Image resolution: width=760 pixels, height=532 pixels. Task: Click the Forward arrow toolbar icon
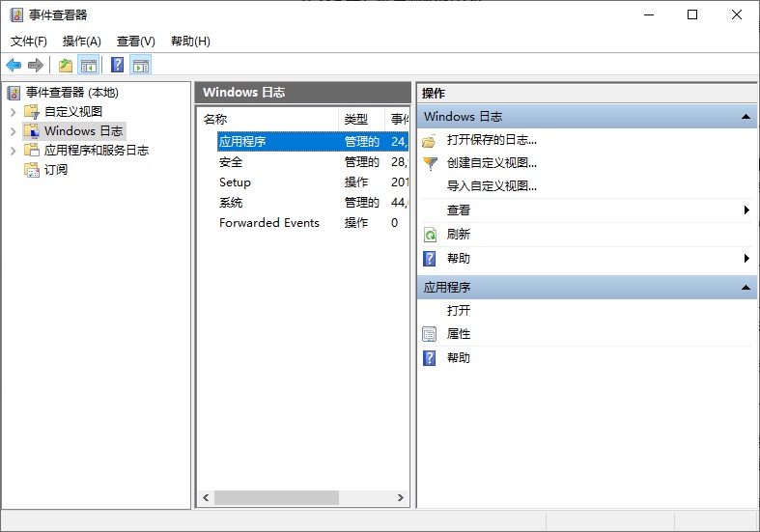[x=36, y=65]
